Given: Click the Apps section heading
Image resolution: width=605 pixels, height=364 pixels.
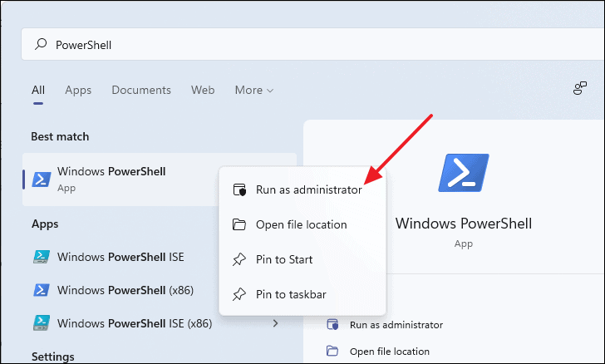Looking at the screenshot, I should click(x=45, y=224).
